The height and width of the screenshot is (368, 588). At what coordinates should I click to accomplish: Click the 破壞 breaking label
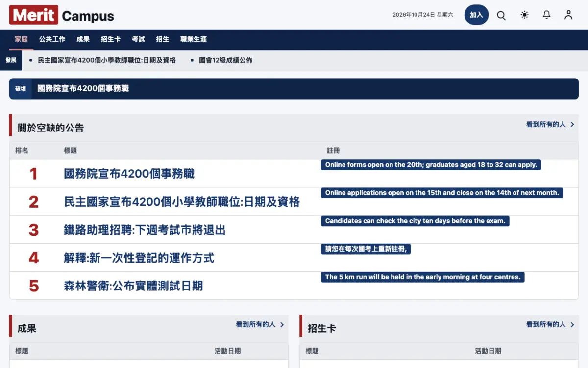click(x=21, y=89)
